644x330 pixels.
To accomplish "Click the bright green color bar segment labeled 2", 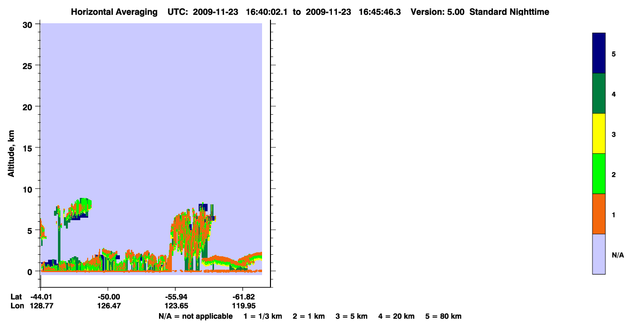I will coord(599,174).
